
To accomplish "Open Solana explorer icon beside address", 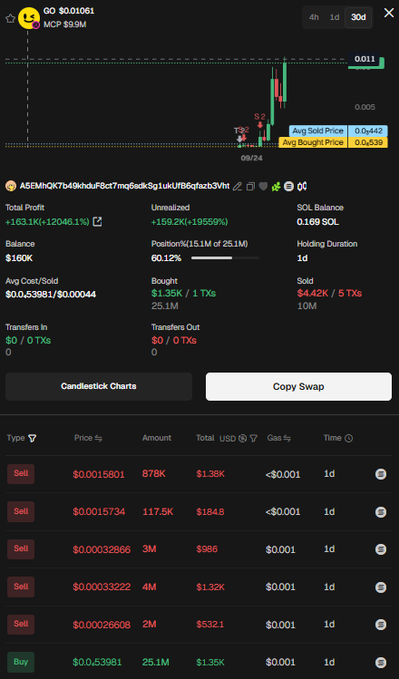I will (x=289, y=187).
